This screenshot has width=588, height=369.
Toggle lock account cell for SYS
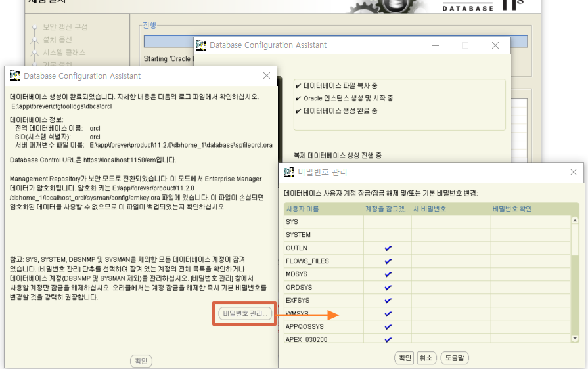click(388, 222)
